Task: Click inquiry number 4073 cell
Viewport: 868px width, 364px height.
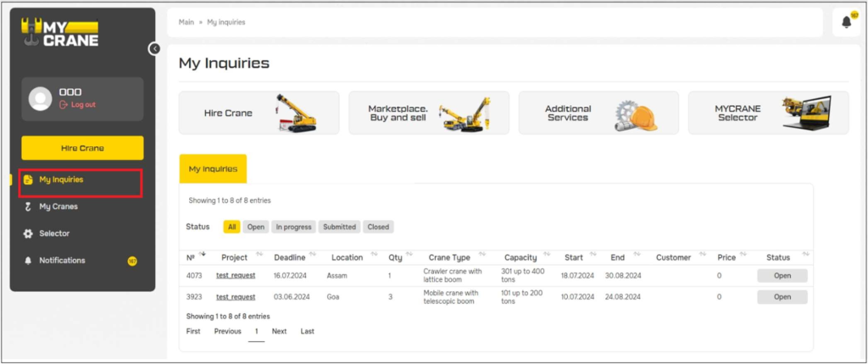Action: point(194,275)
